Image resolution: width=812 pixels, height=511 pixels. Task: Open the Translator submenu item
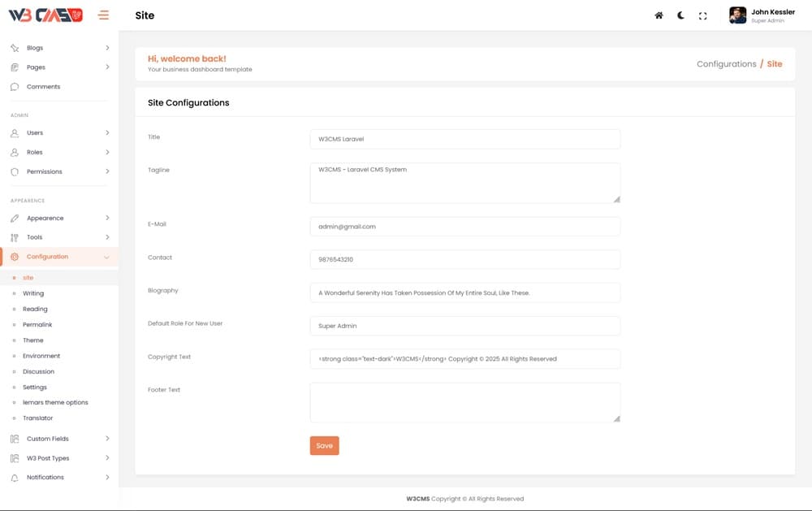click(x=37, y=418)
